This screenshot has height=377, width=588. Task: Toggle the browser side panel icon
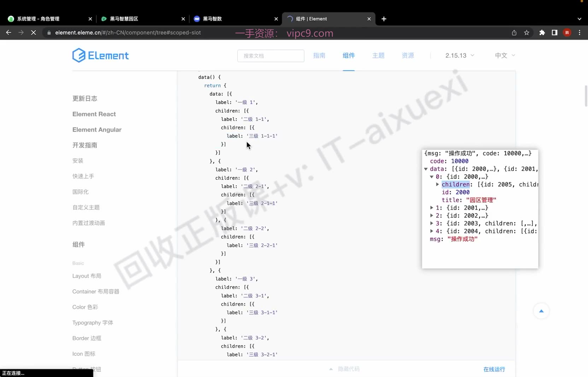pyautogui.click(x=554, y=33)
